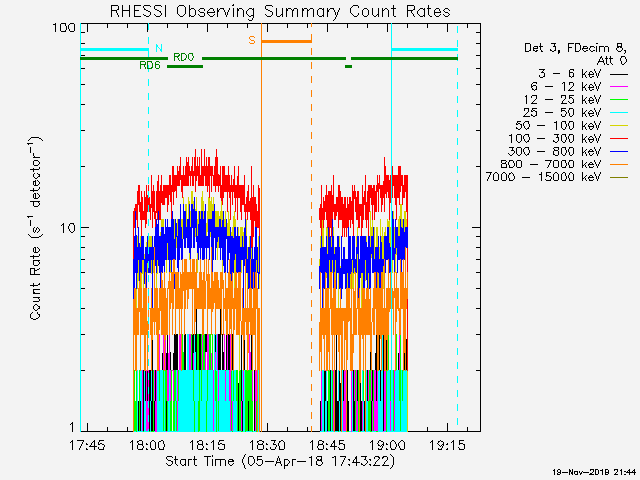Click the '18:45' time axis label
Viewport: 640px width, 480px height.
point(327,445)
